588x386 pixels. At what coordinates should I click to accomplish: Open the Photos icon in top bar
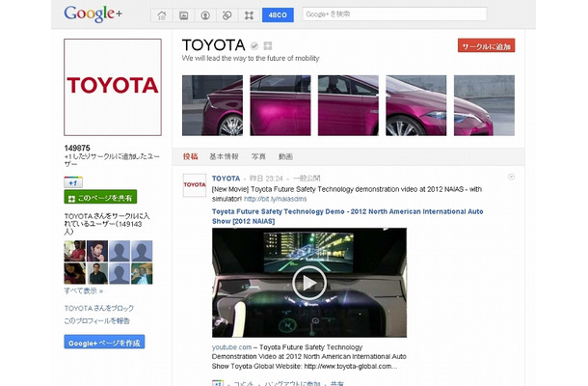[x=183, y=15]
